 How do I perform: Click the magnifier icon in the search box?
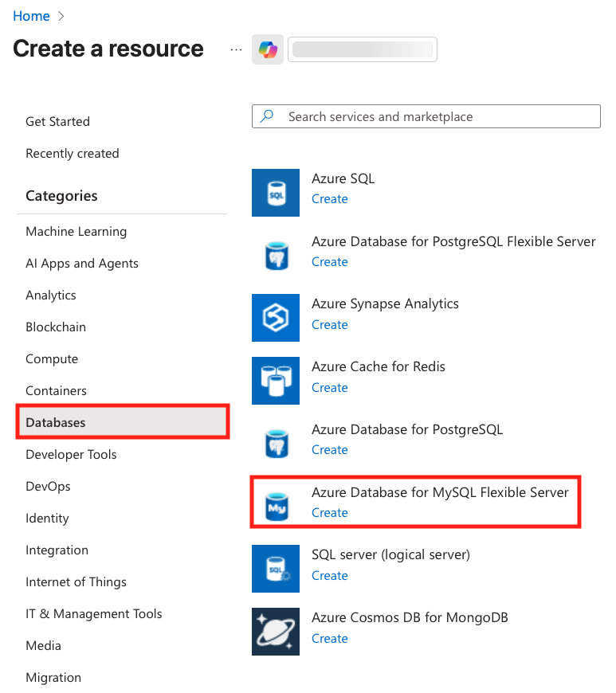[267, 116]
